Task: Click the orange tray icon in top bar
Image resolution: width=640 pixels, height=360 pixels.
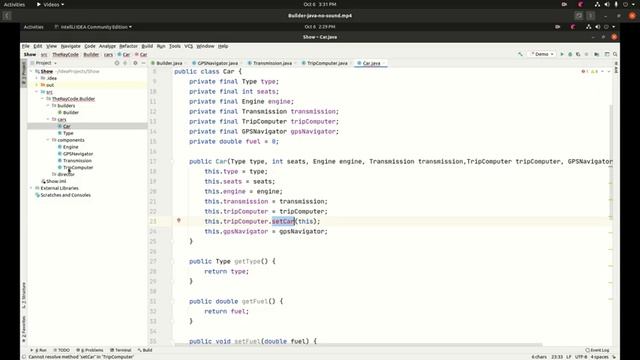Action: pyautogui.click(x=581, y=4)
